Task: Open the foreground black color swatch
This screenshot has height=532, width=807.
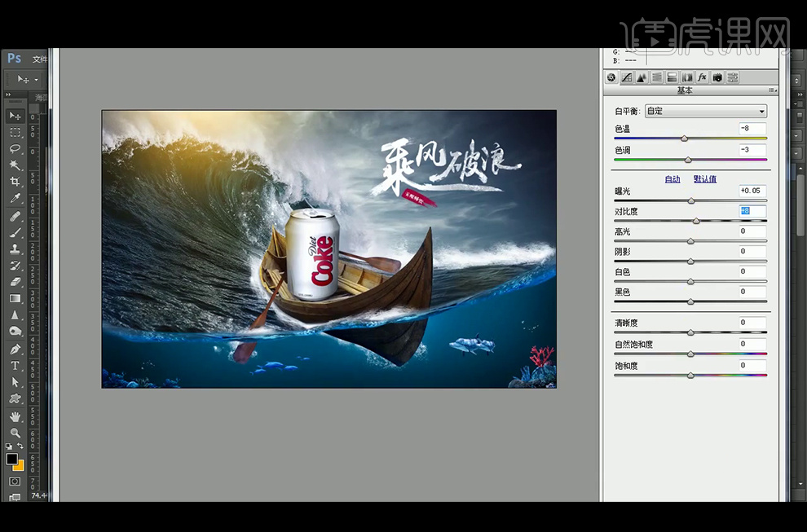Action: [x=11, y=459]
